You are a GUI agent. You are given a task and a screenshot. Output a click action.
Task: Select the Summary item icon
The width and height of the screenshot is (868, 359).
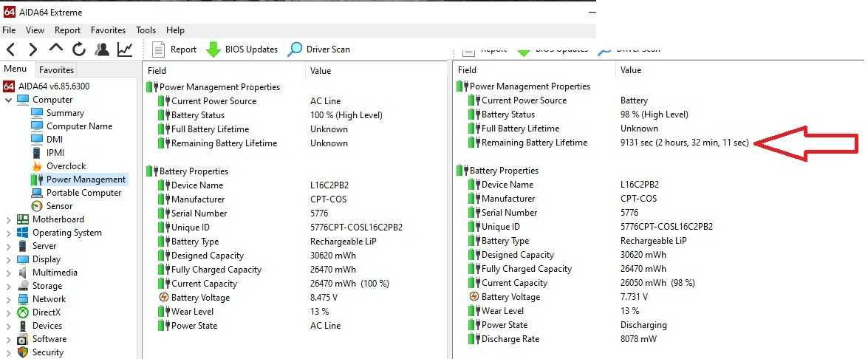click(x=36, y=113)
